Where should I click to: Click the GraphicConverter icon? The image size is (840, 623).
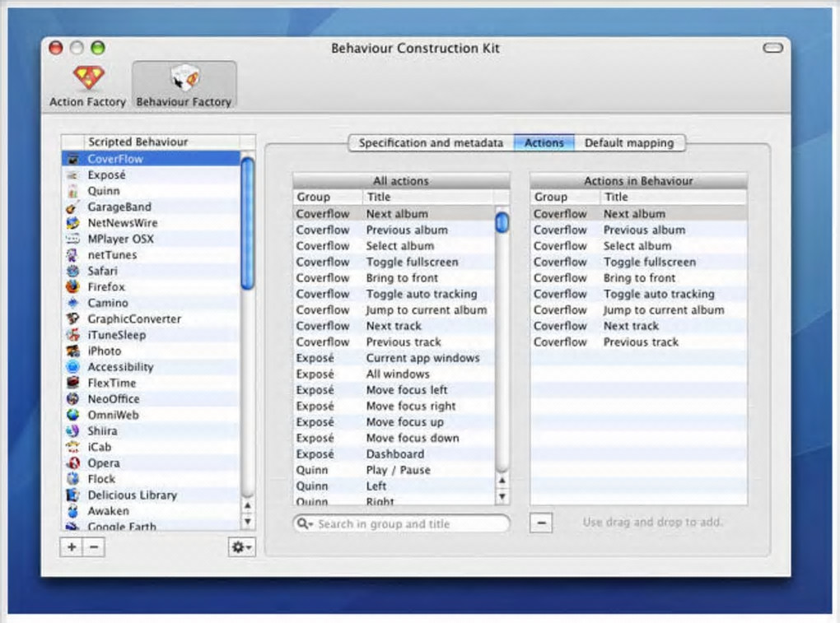click(x=73, y=319)
